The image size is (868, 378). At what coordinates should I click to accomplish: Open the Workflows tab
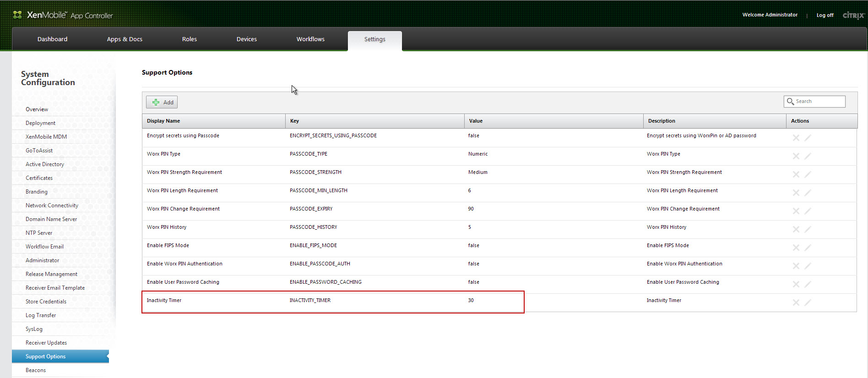(x=310, y=39)
